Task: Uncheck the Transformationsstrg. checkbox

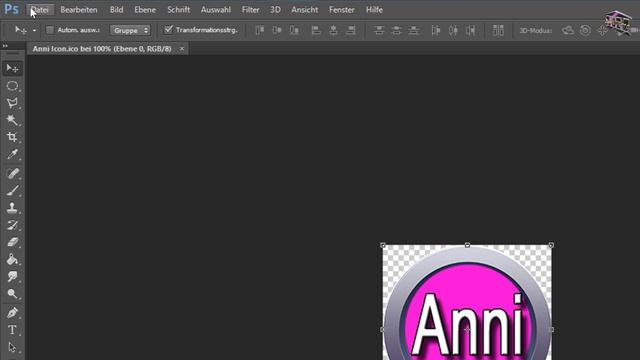Action: (168, 29)
